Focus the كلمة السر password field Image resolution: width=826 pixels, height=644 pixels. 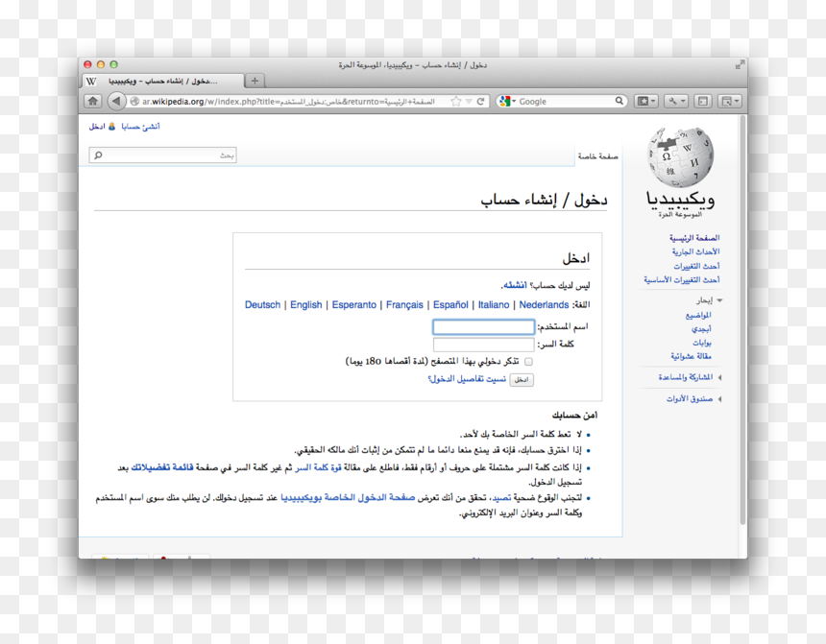click(483, 345)
